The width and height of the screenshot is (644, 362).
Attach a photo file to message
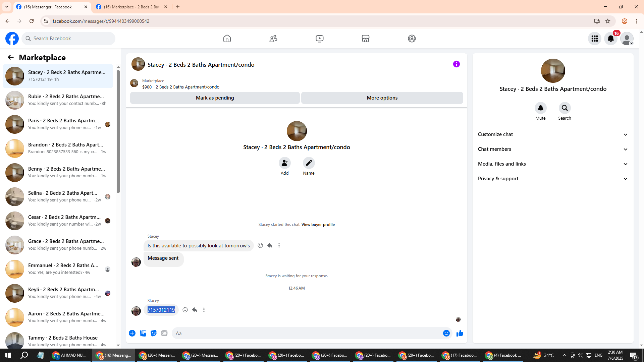coord(143,333)
